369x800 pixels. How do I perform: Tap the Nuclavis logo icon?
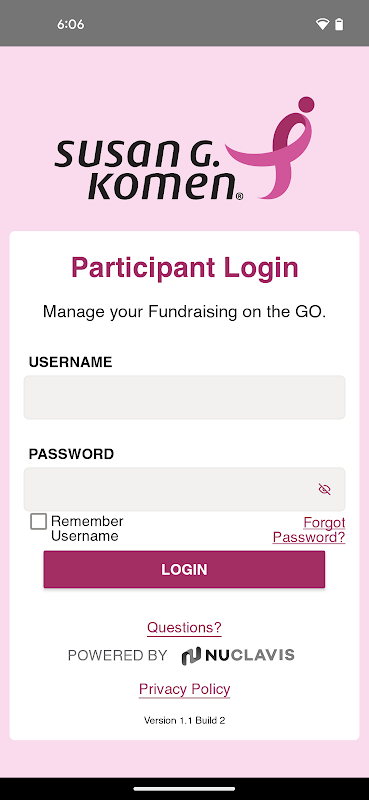(191, 656)
